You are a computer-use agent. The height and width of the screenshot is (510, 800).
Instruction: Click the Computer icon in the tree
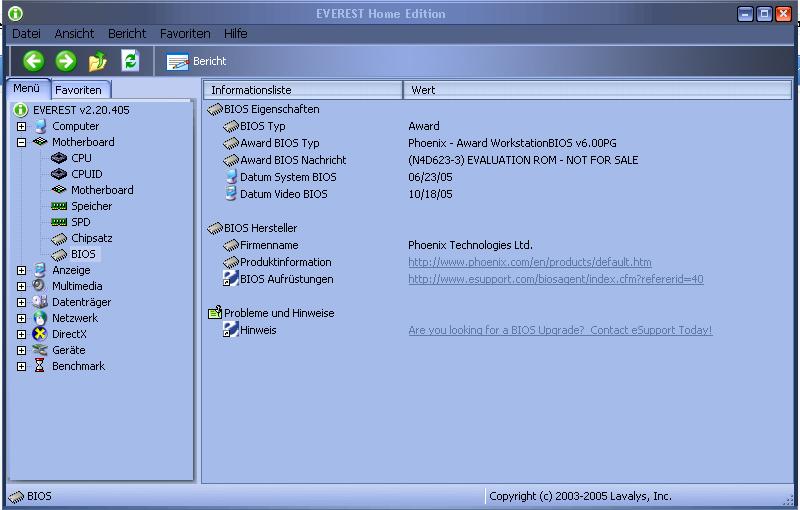[40, 126]
